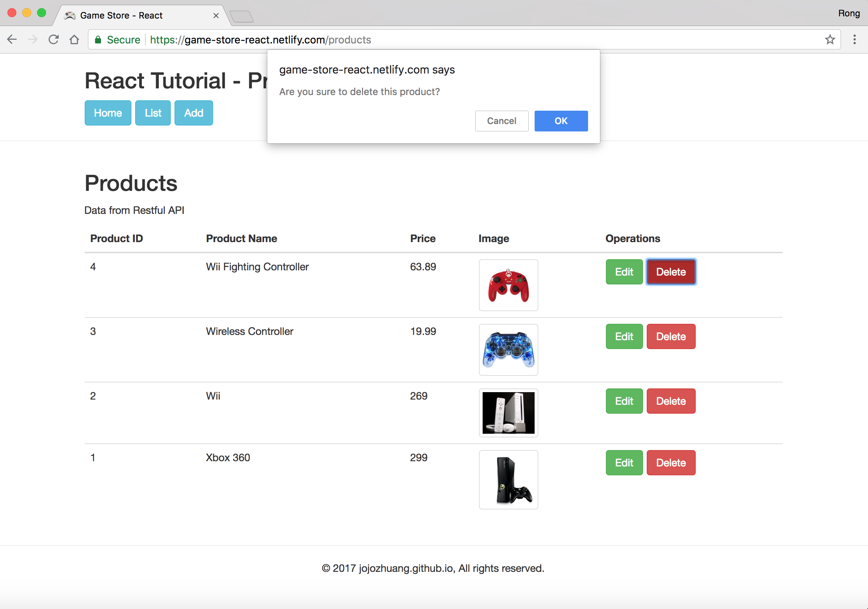
Task: Reload the page with the refresh icon
Action: click(54, 39)
